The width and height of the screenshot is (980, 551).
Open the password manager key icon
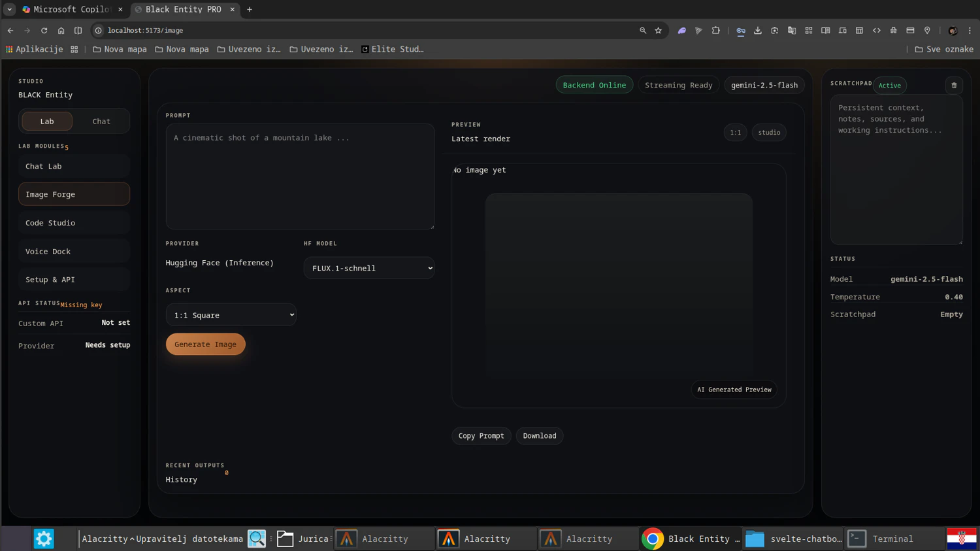[x=741, y=31]
